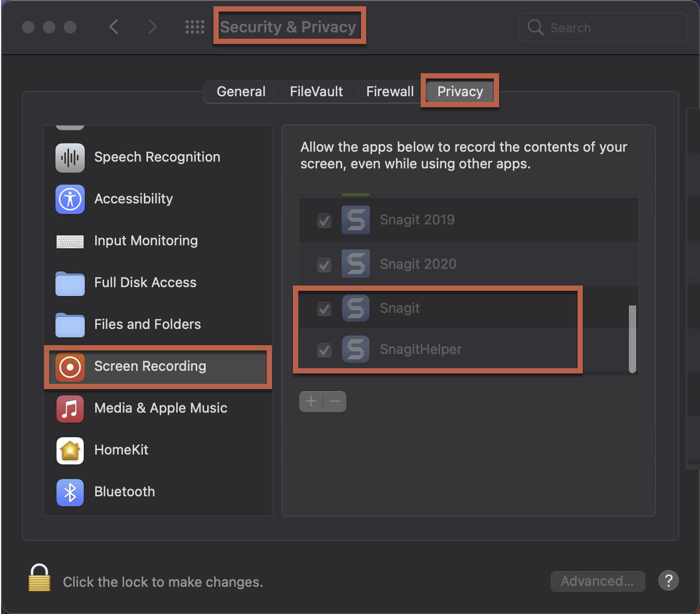Select the General tab
700x614 pixels.
241,91
